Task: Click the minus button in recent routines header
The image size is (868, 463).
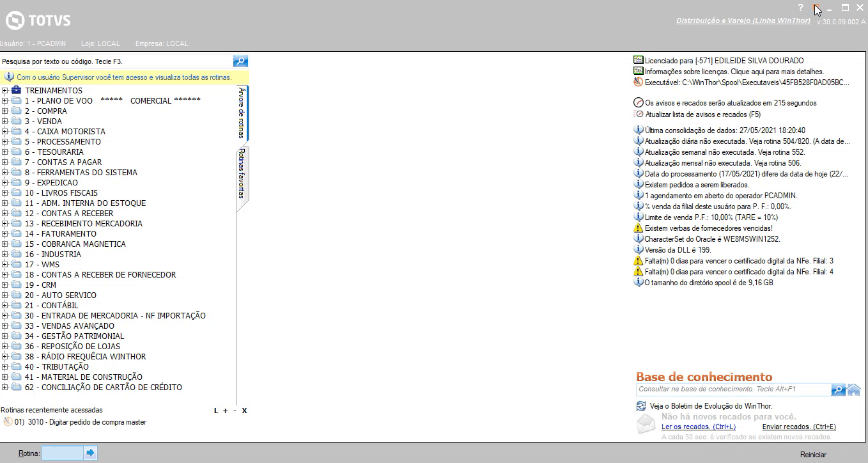Action: (x=235, y=411)
